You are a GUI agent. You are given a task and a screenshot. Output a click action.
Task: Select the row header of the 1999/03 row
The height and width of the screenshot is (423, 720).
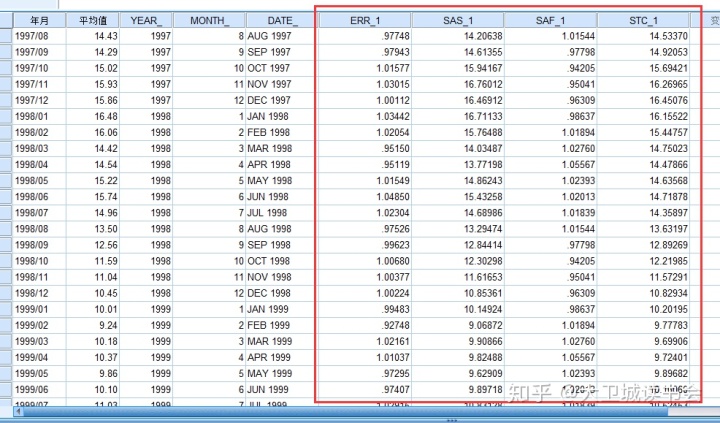pos(6,342)
